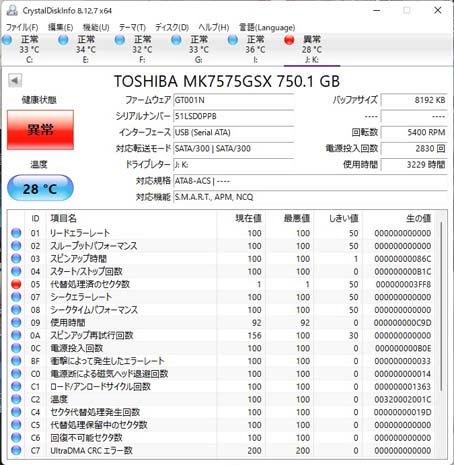Click the attribute list vertical scrollbar
The height and width of the screenshot is (465, 454).
441,307
